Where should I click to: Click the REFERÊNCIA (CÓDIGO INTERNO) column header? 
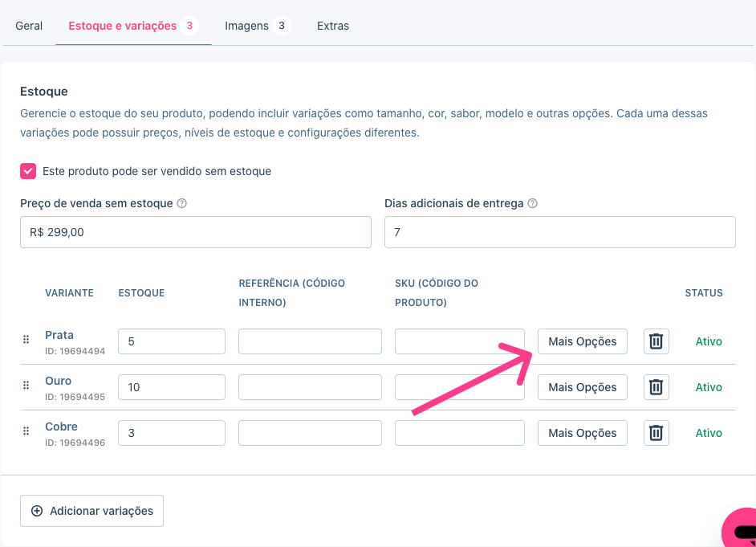tap(291, 293)
